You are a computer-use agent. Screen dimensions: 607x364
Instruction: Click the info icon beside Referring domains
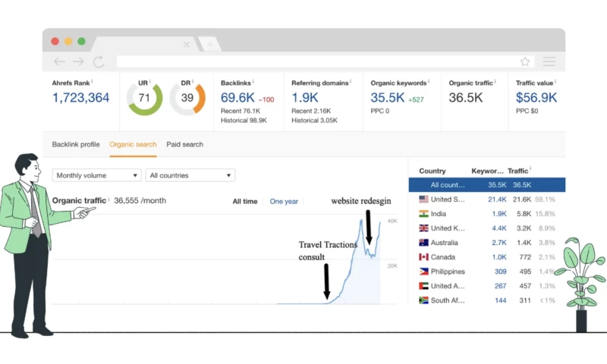(x=352, y=82)
